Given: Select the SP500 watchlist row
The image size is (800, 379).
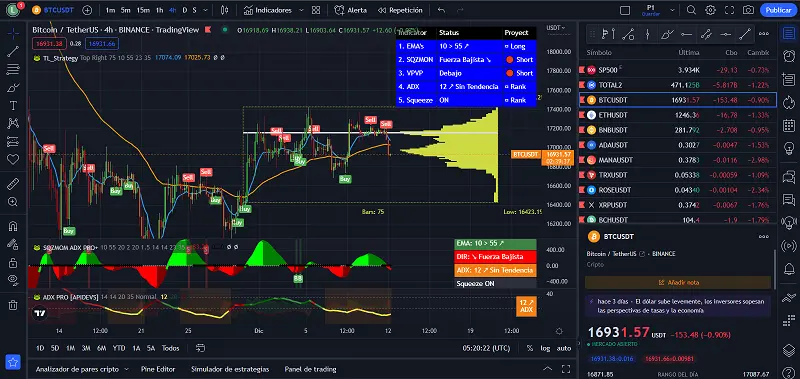Looking at the screenshot, I should [678, 70].
